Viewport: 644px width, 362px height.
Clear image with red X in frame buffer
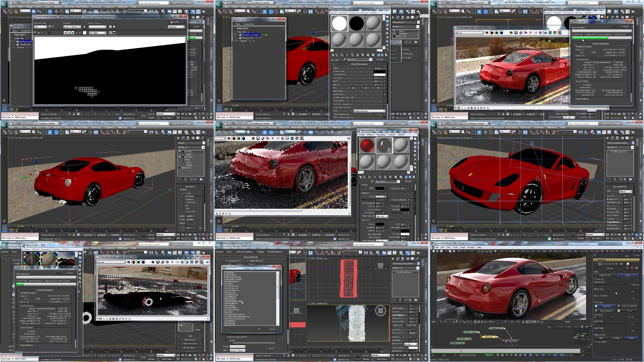point(273,139)
